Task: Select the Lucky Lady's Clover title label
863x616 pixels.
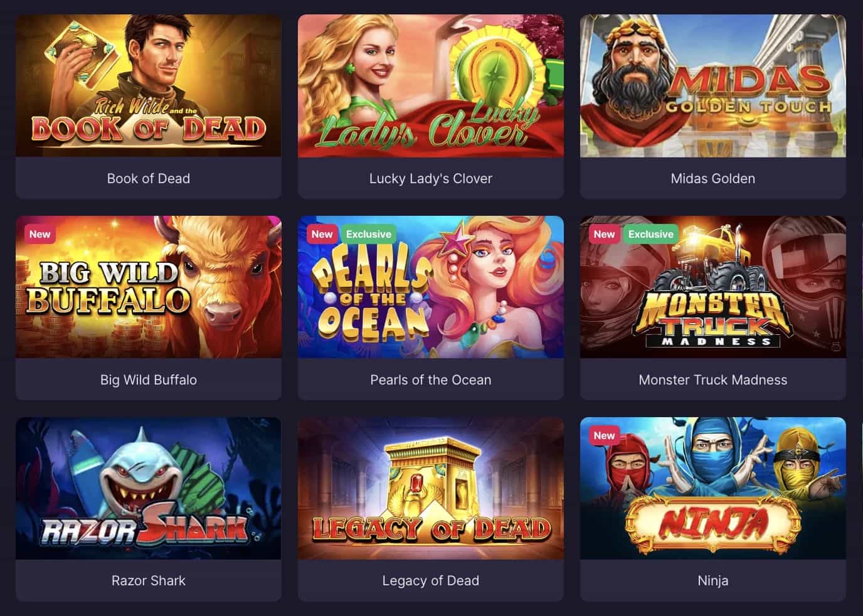Action: tap(431, 178)
